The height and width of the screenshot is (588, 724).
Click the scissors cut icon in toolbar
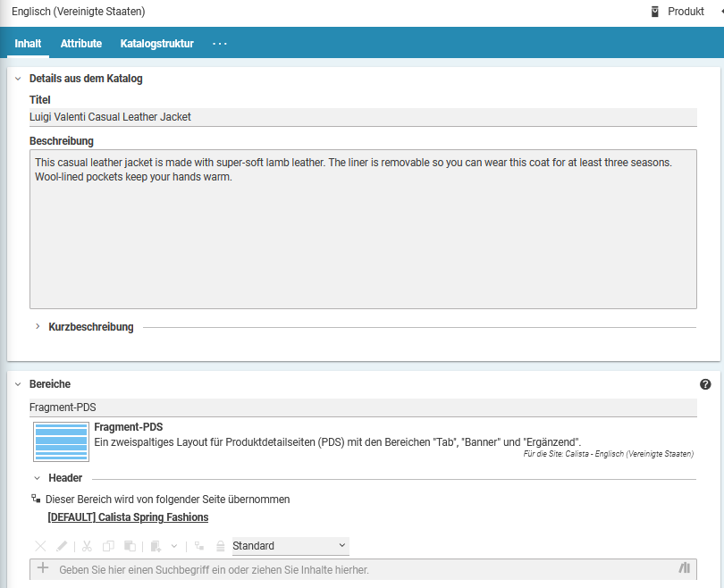pos(87,546)
